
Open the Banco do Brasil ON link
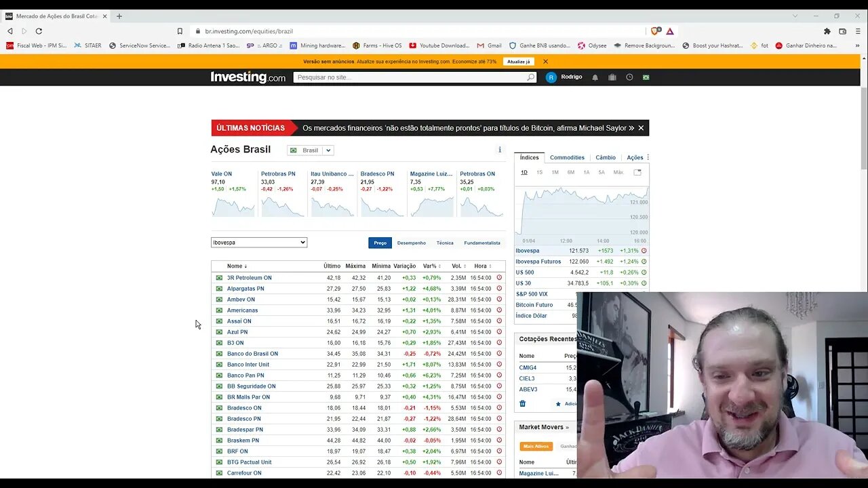[252, 354]
